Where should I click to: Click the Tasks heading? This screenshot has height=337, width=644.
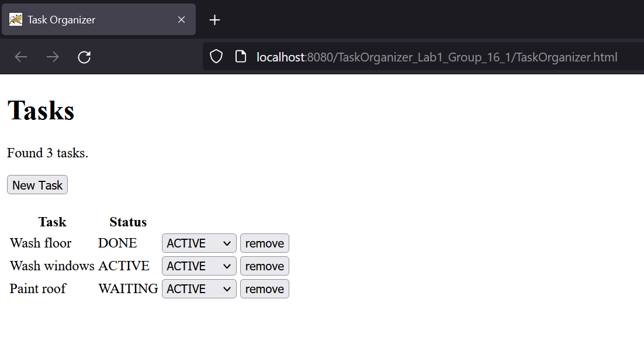point(41,110)
